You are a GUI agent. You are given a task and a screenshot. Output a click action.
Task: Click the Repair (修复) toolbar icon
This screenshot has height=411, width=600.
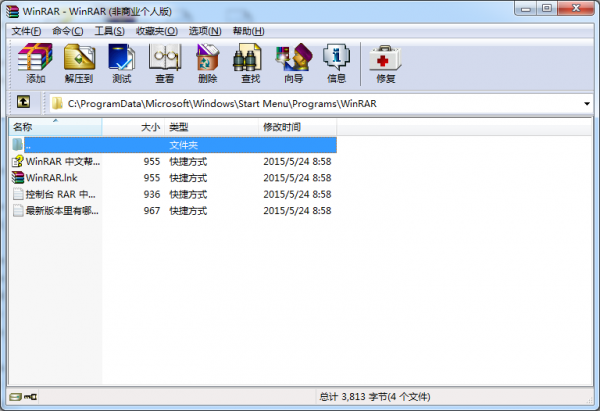pos(385,63)
